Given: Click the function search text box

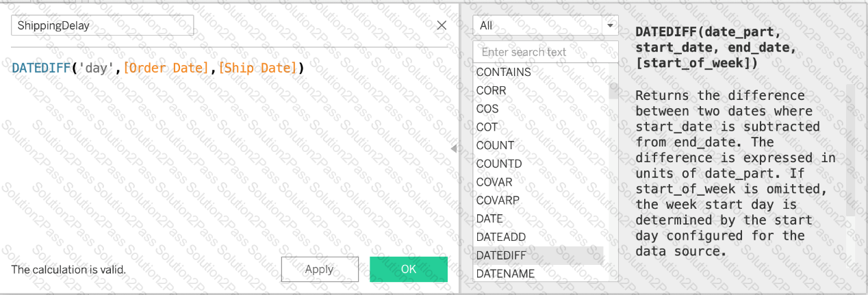Looking at the screenshot, I should pyautogui.click(x=545, y=52).
